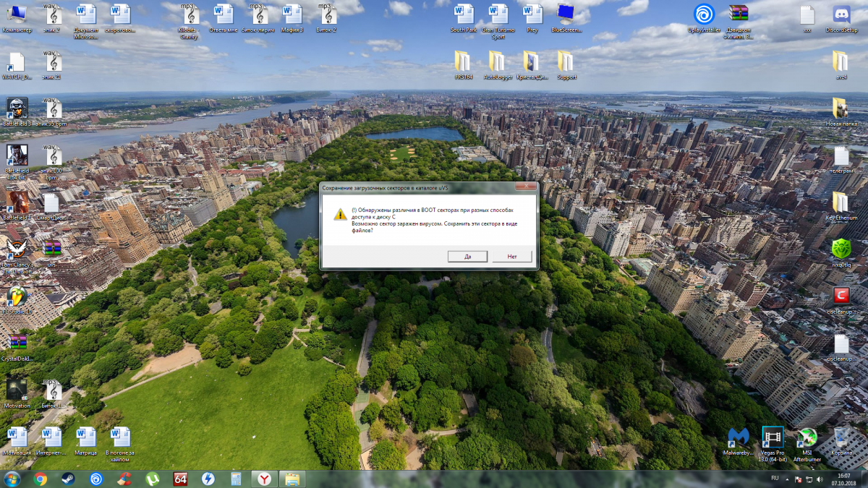The image size is (868, 488).
Task: Open CrystalDiskInfo desktop shortcut
Action: tap(17, 347)
